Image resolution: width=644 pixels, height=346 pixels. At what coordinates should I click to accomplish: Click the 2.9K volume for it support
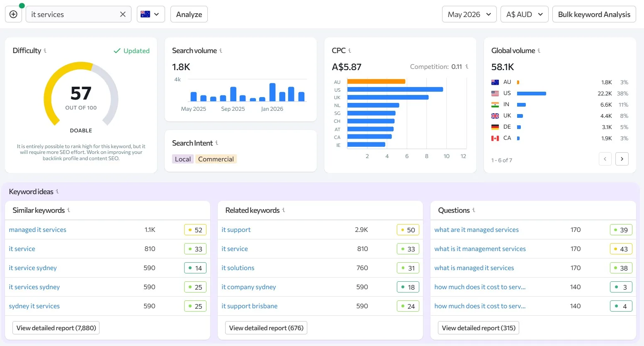362,229
